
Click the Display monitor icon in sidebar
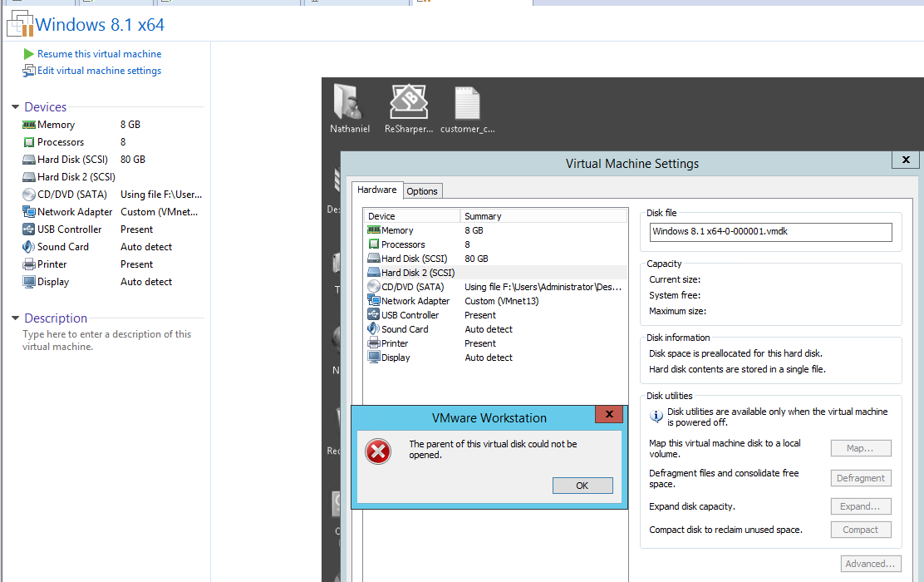pos(29,282)
